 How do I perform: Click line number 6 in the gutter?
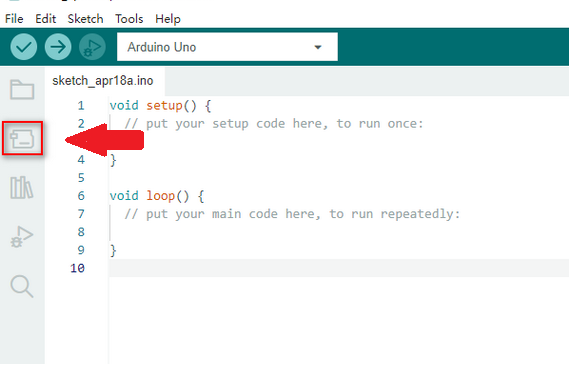[81, 196]
